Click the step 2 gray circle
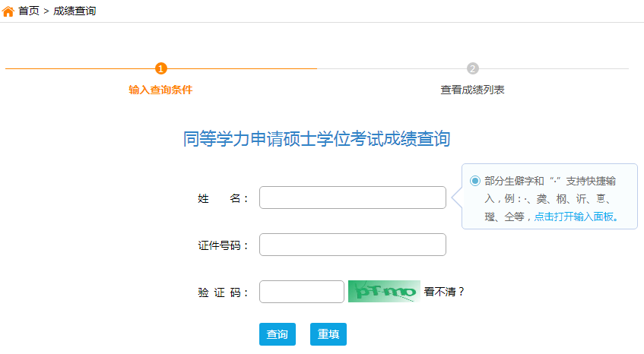644x354 pixels. 473,68
